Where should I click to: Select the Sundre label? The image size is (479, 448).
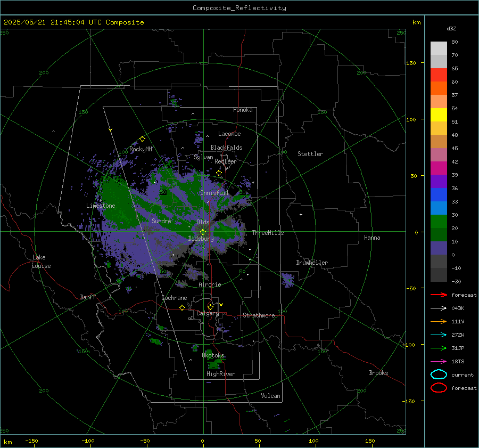(x=161, y=221)
